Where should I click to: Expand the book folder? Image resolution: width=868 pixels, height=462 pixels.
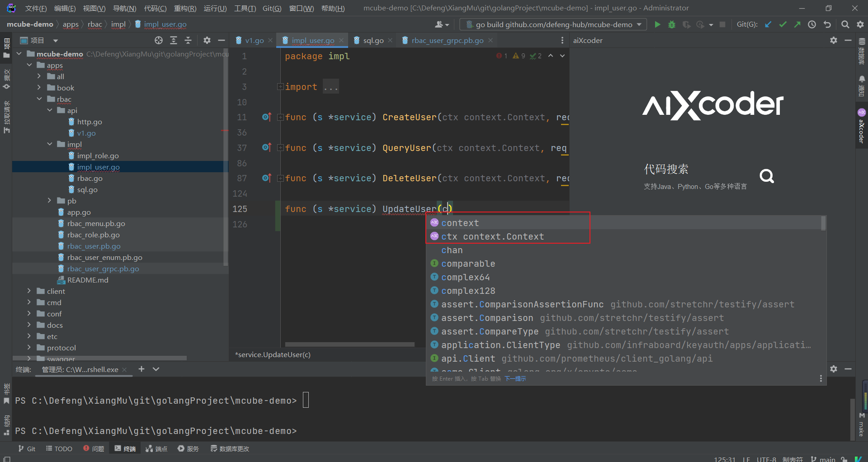[39, 88]
